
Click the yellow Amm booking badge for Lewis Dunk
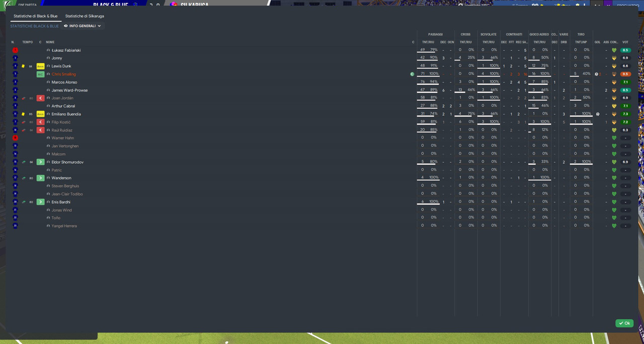(40, 66)
